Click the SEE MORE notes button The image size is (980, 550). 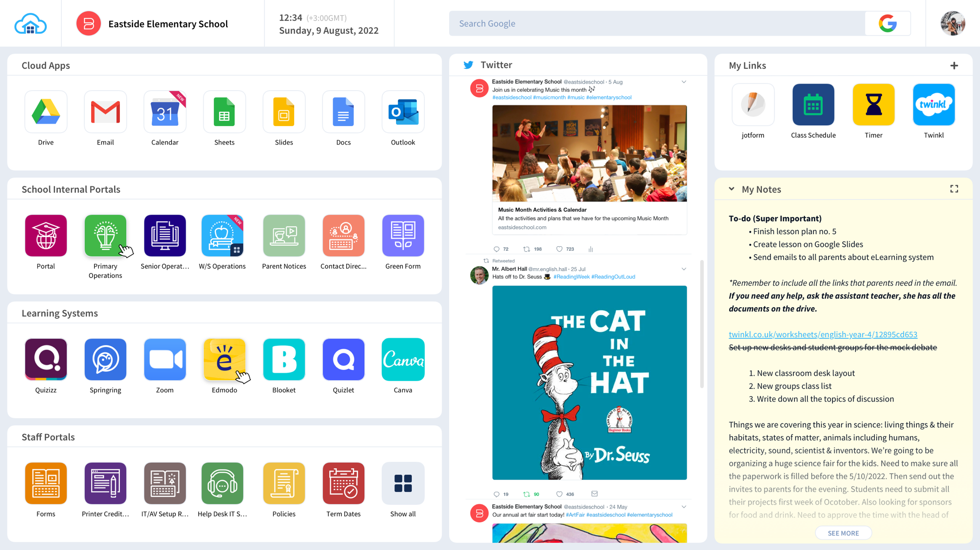click(x=843, y=533)
